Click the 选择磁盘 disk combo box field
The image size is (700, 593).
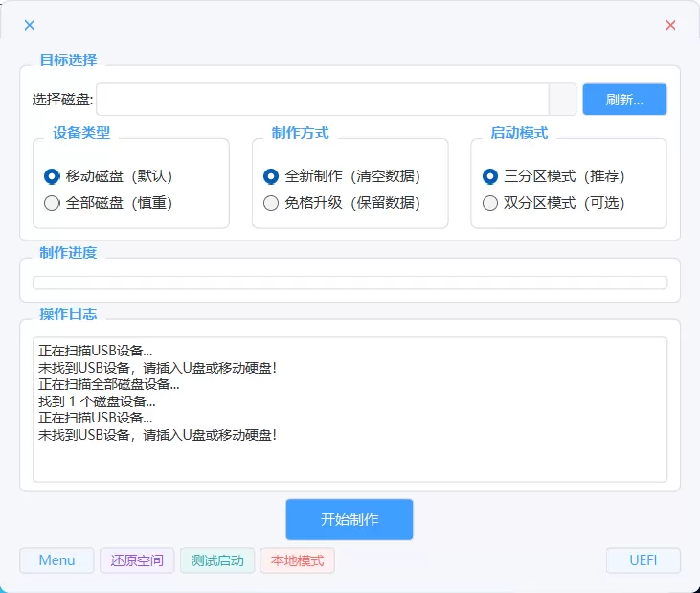[336, 99]
